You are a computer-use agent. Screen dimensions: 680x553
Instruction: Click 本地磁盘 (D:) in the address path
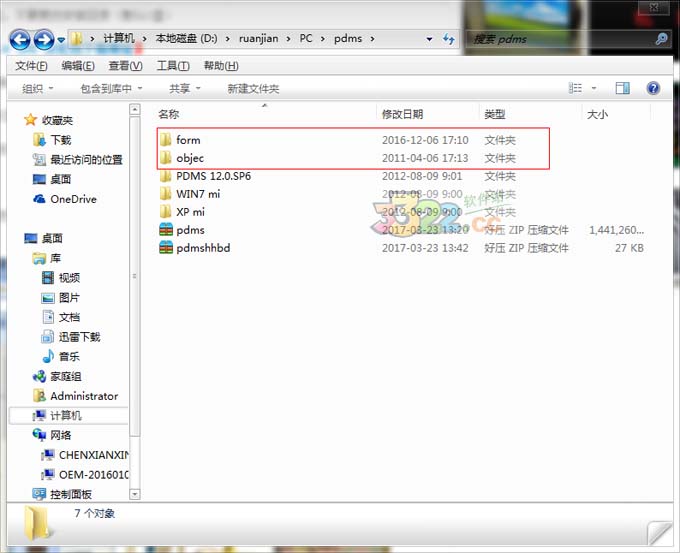186,38
